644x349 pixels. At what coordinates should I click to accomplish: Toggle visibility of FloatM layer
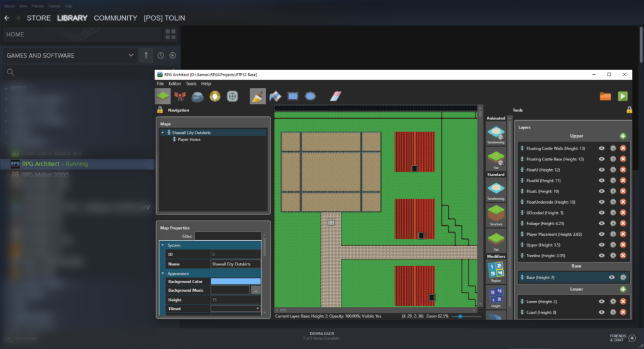pyautogui.click(x=602, y=180)
